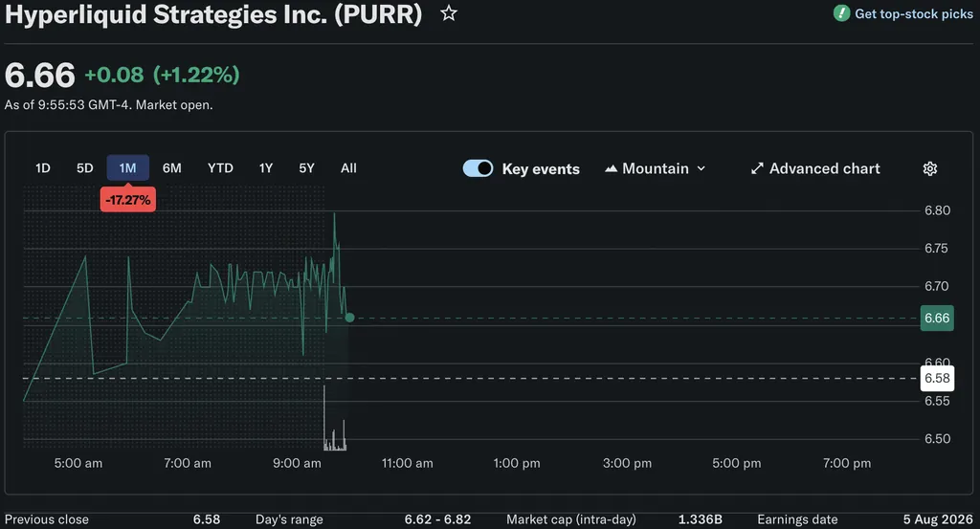Open the Advanced chart view

[x=824, y=168]
